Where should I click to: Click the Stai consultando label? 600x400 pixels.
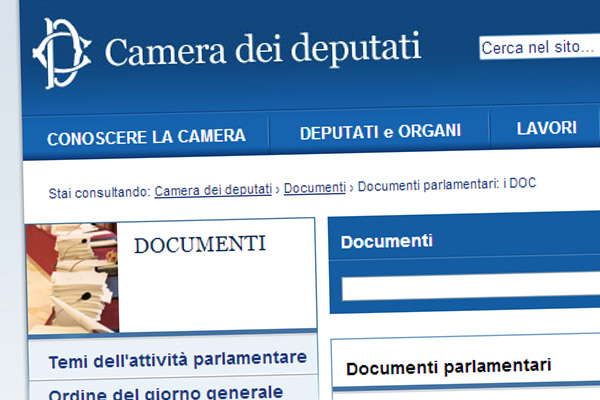pos(99,191)
